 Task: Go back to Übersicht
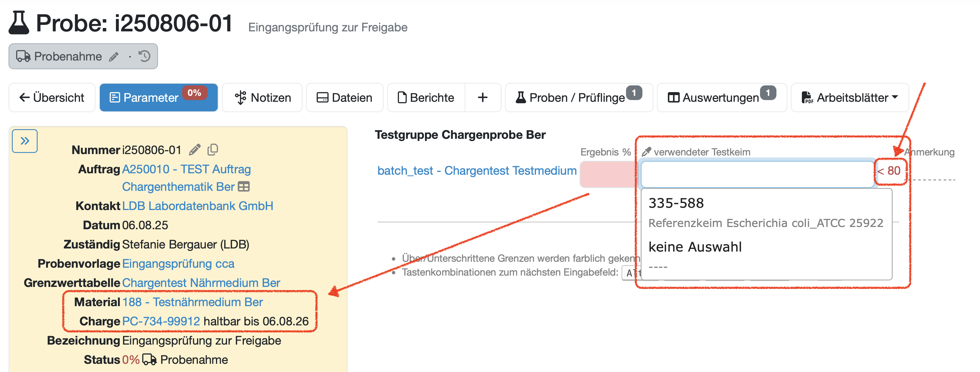point(52,98)
